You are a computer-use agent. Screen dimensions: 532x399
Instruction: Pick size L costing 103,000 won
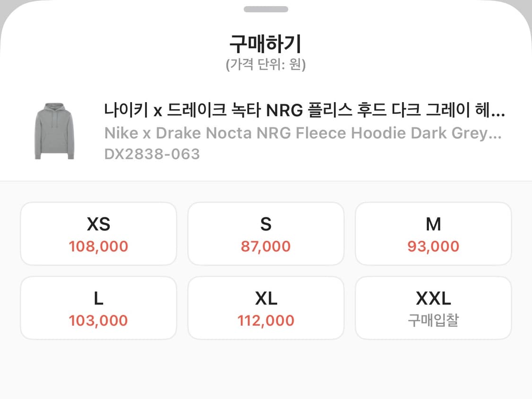[x=98, y=308]
